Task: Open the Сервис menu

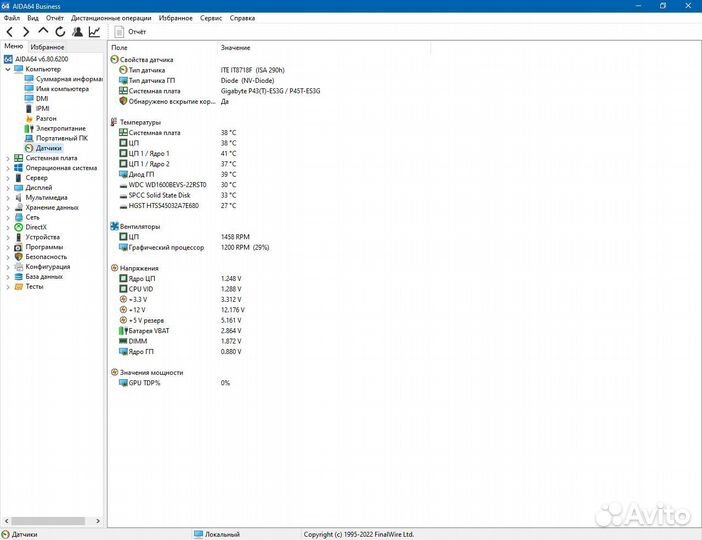Action: (x=211, y=18)
